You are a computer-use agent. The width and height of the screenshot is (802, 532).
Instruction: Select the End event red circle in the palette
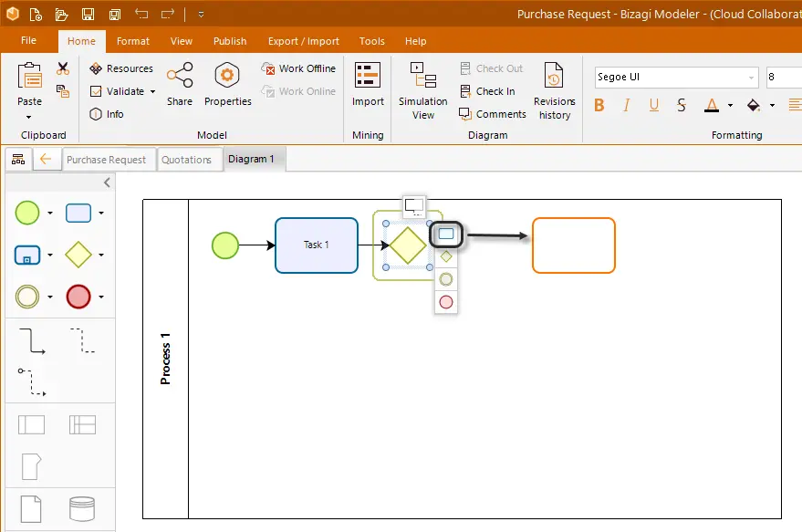coord(78,297)
